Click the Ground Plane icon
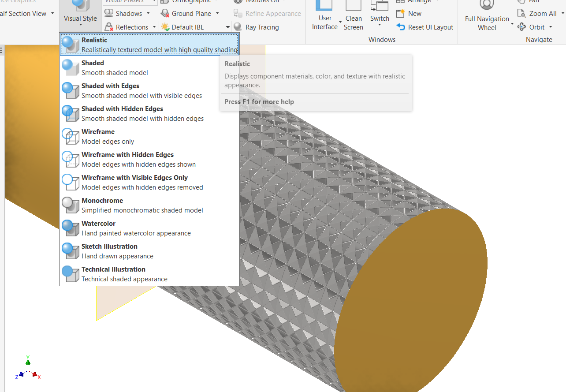 [x=165, y=13]
